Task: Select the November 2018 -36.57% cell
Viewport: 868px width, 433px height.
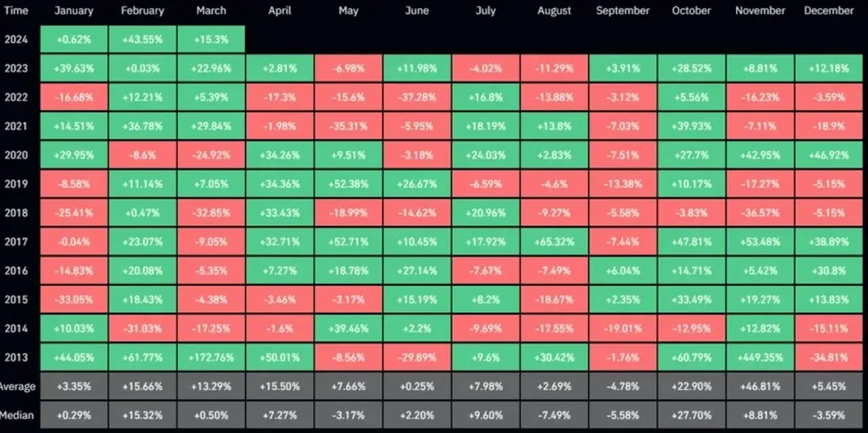Action: pos(759,212)
